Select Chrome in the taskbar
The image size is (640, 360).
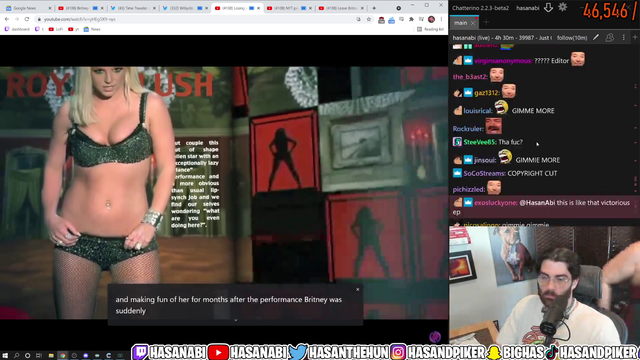(62, 356)
